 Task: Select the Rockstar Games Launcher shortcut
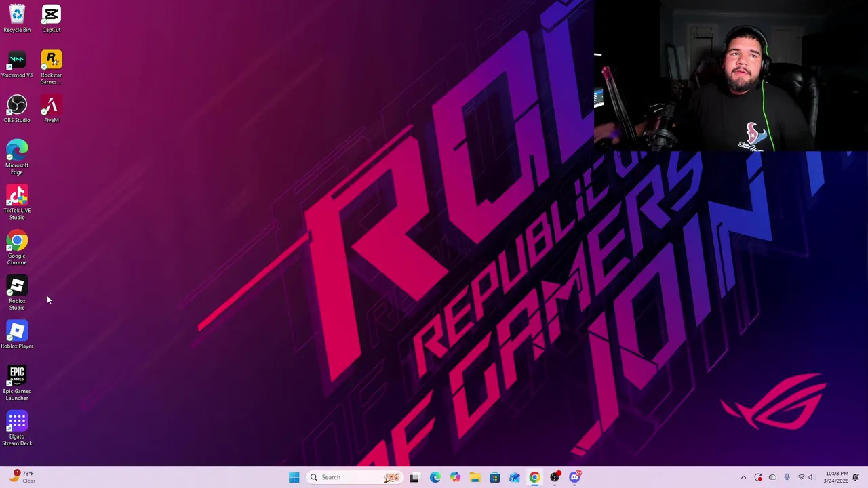[x=52, y=67]
